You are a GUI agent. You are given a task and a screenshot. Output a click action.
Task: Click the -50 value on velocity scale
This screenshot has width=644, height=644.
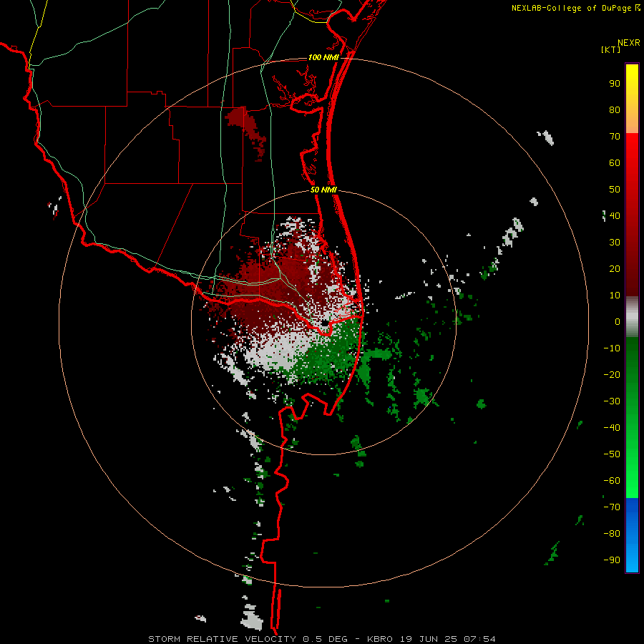612,454
